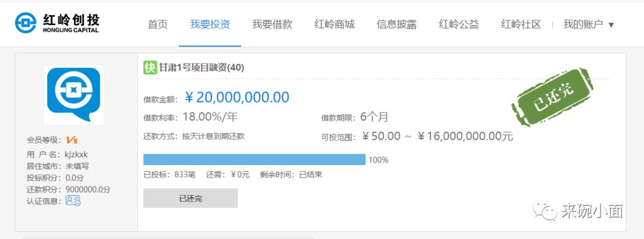This screenshot has height=239, width=644.
Task: Click interest rate 18.00%/年
Action: [210, 117]
